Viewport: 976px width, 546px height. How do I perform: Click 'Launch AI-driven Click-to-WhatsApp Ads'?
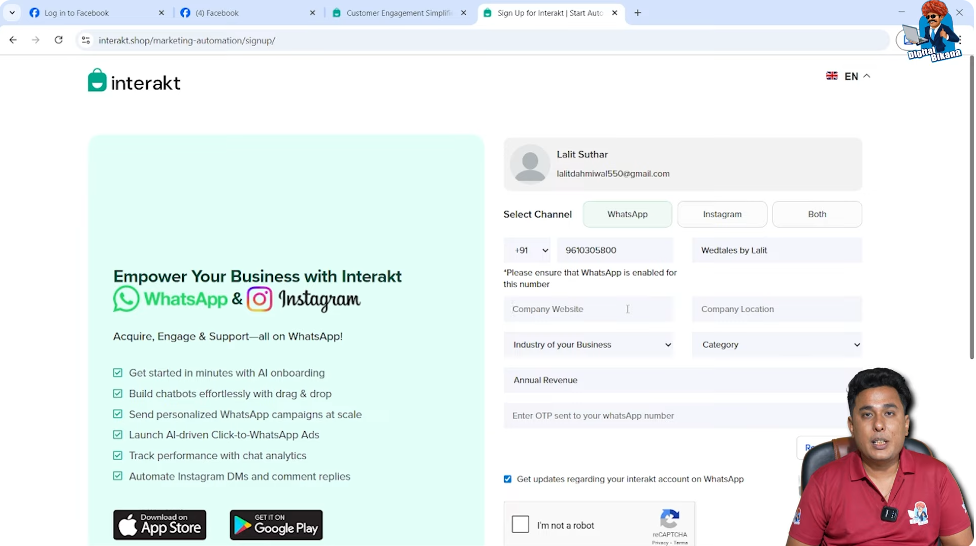click(224, 435)
